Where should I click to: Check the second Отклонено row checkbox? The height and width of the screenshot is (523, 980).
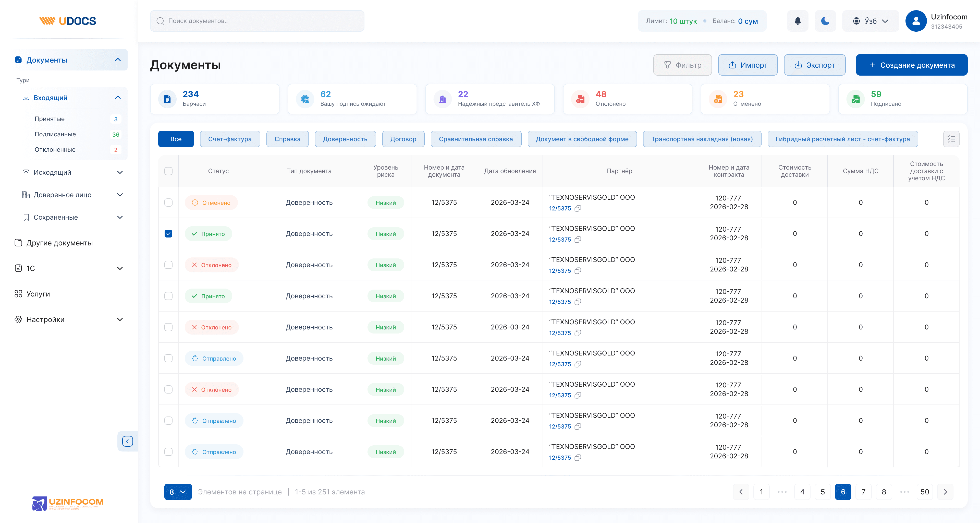tap(168, 327)
